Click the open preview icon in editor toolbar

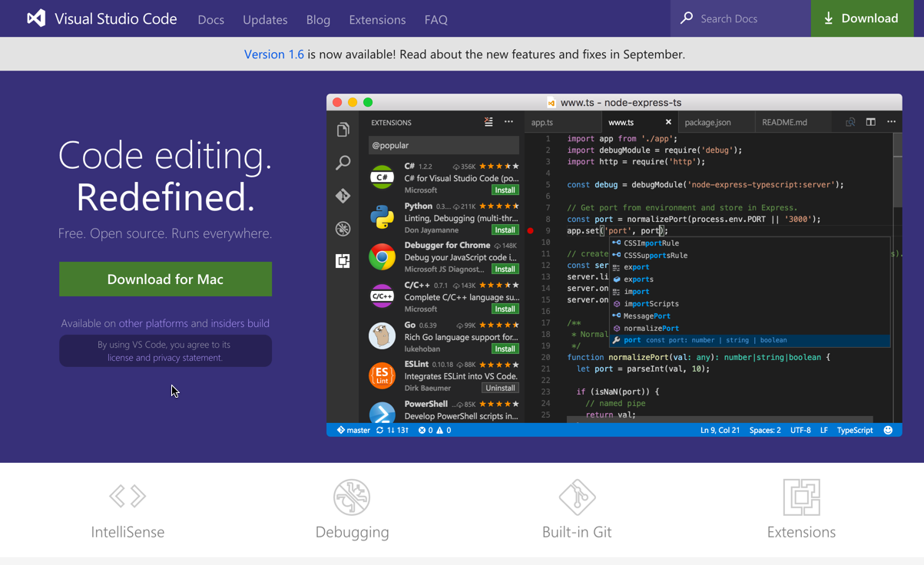pos(850,122)
